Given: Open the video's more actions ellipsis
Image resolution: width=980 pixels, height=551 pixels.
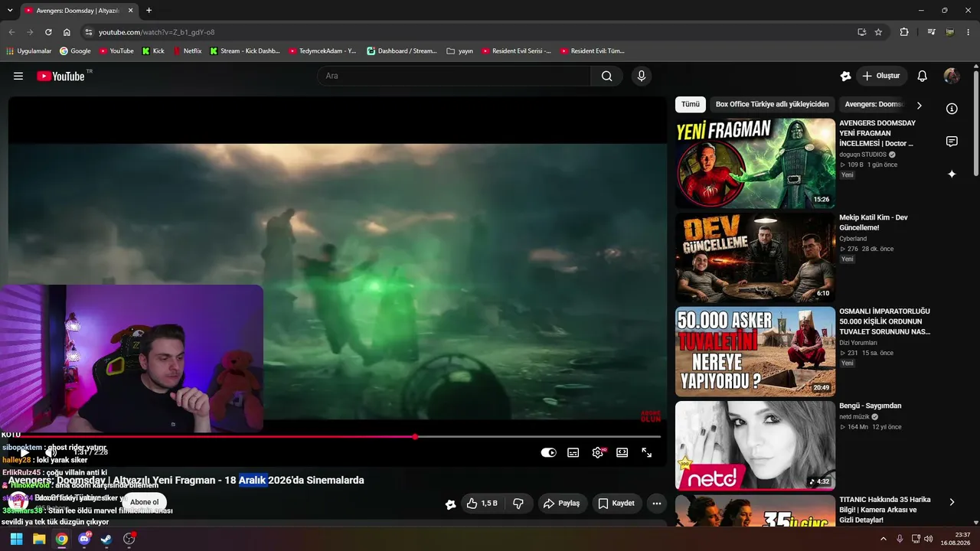Looking at the screenshot, I should 656,504.
